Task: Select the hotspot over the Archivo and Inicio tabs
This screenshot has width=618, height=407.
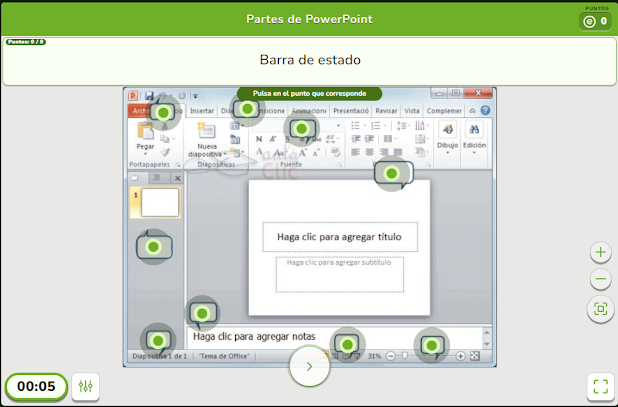Action: pyautogui.click(x=163, y=113)
